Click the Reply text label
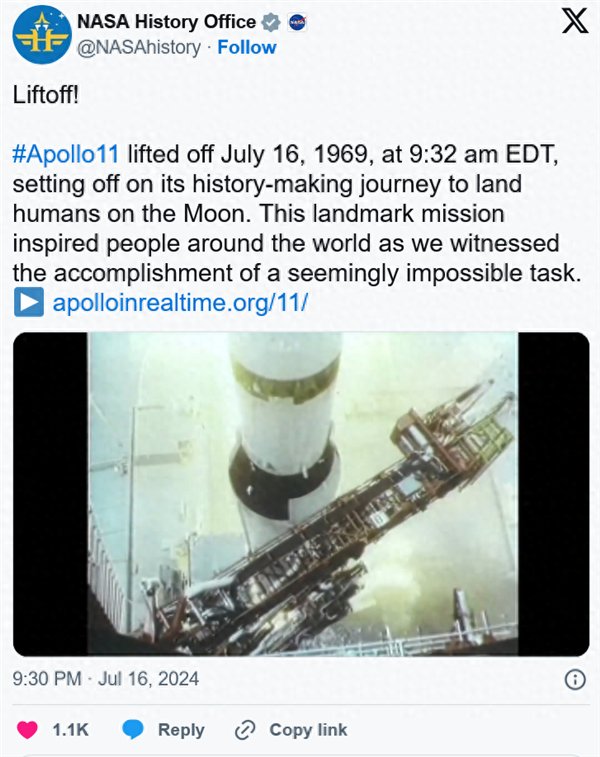 [181, 730]
